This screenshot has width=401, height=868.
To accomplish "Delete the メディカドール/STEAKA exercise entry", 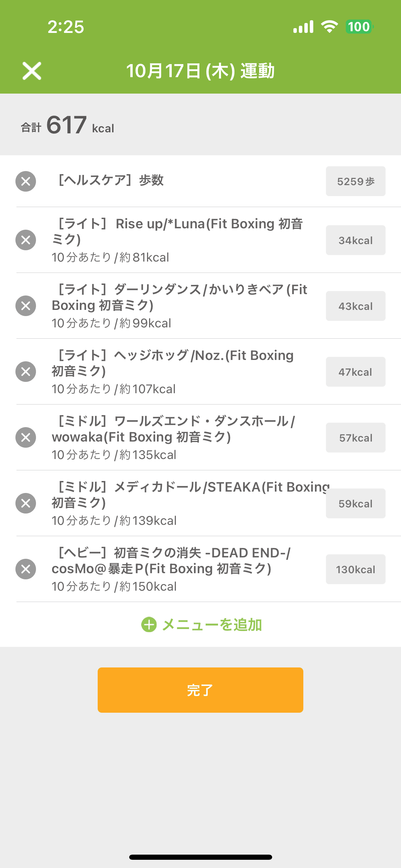I will coord(26,503).
